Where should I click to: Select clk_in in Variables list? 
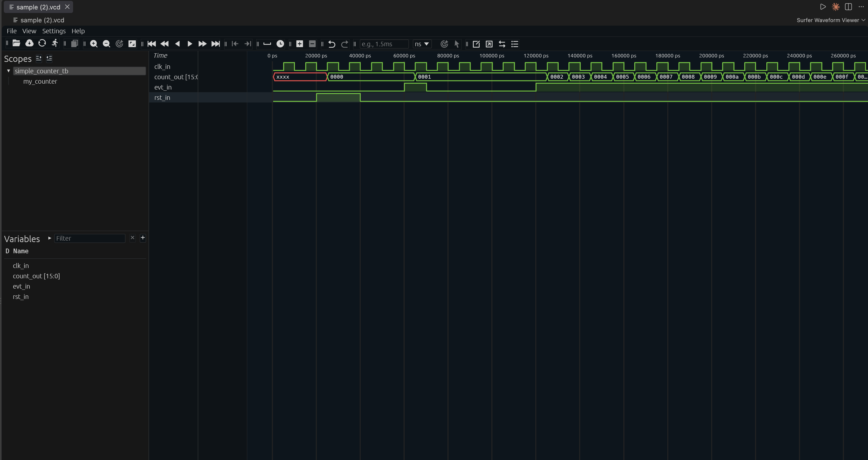[x=21, y=266]
